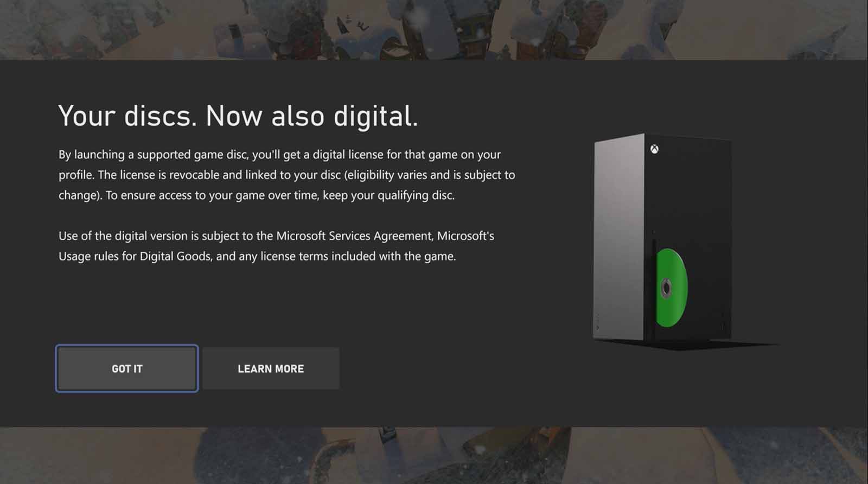
Task: Click the "Microsoft Services Agreement" text
Action: 354,235
